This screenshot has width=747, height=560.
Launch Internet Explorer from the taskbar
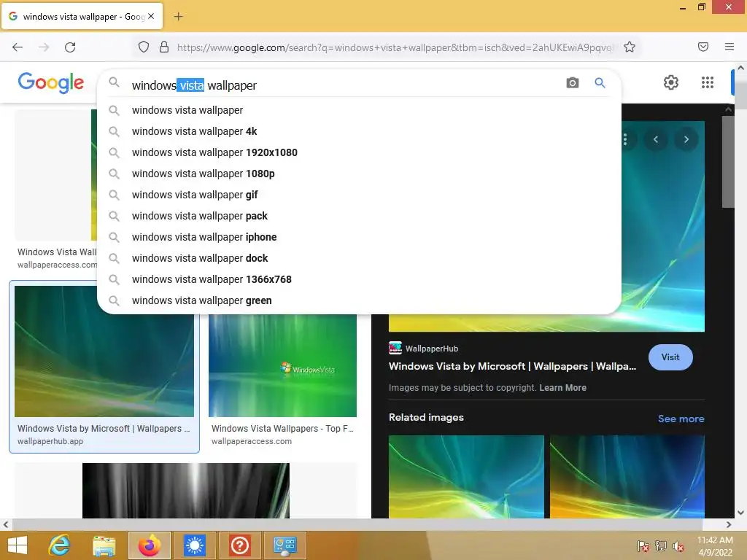click(x=60, y=545)
